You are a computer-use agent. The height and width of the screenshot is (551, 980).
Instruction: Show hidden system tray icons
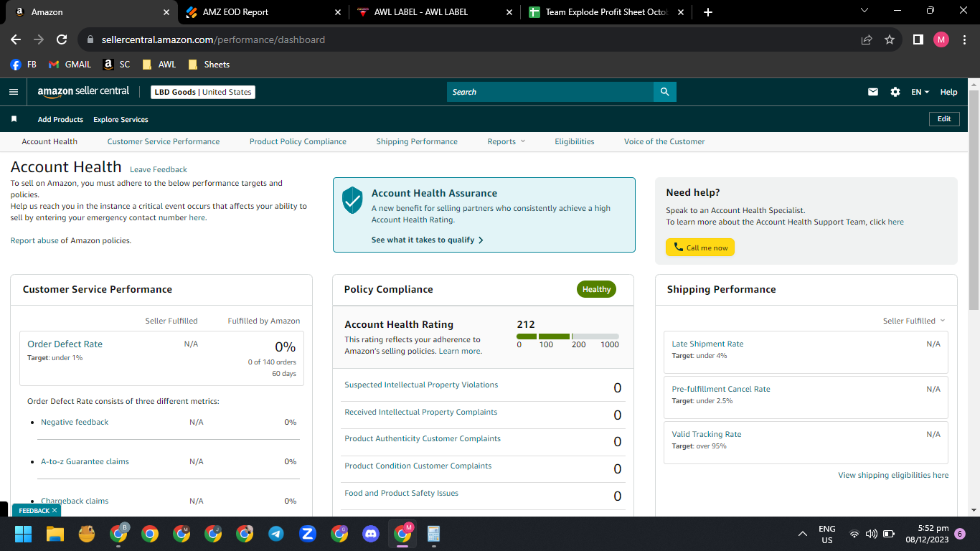(803, 534)
